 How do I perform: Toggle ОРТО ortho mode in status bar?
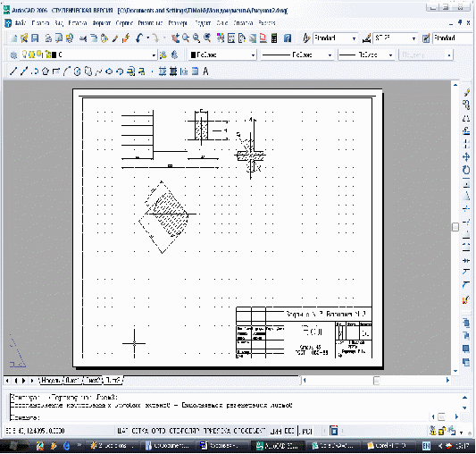158,431
